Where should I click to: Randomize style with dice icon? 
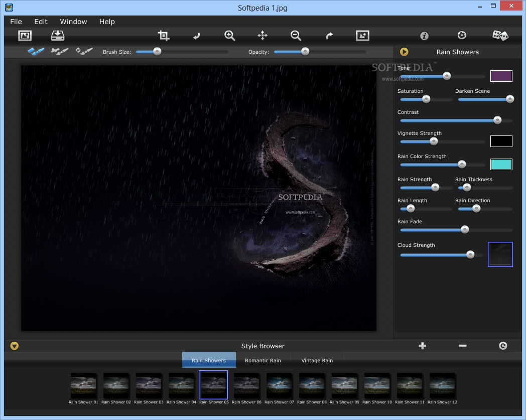500,35
